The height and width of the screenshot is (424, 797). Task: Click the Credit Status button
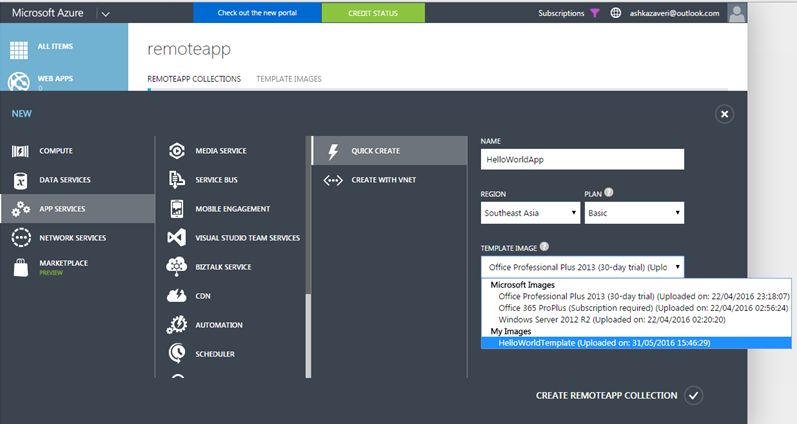[373, 13]
